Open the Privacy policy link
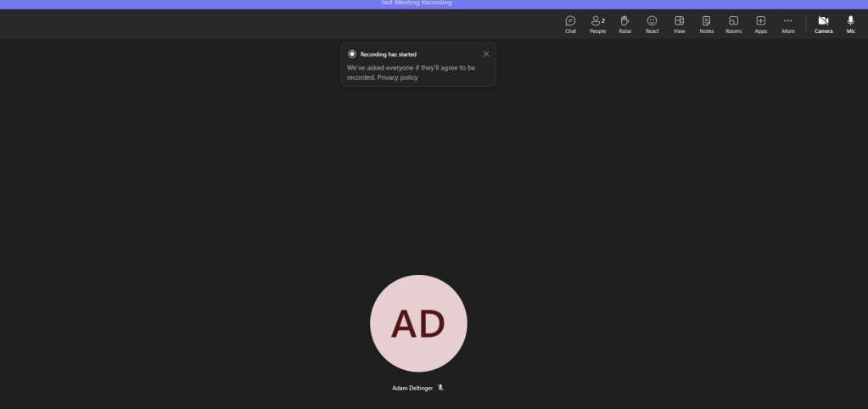The height and width of the screenshot is (409, 868). pyautogui.click(x=397, y=77)
